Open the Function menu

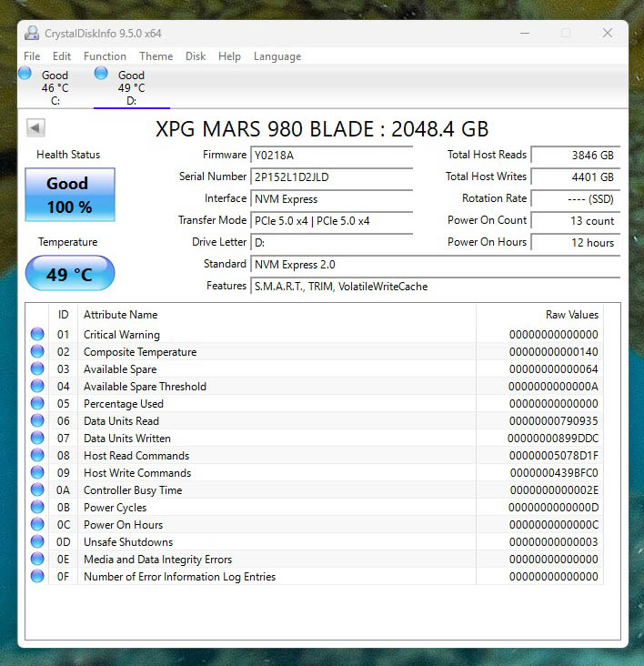pos(105,56)
